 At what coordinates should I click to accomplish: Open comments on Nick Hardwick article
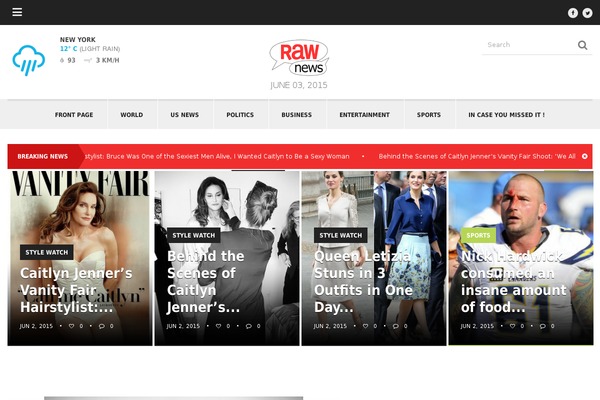[x=543, y=326]
